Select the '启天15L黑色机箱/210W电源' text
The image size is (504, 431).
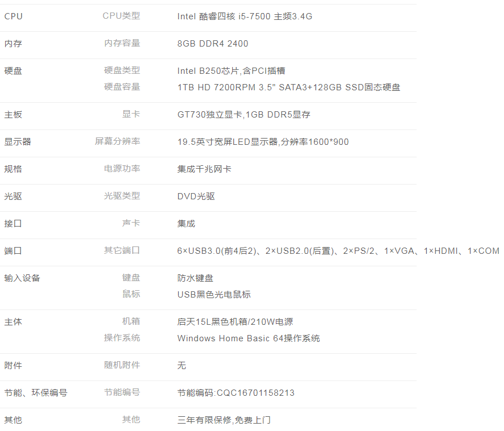point(235,322)
